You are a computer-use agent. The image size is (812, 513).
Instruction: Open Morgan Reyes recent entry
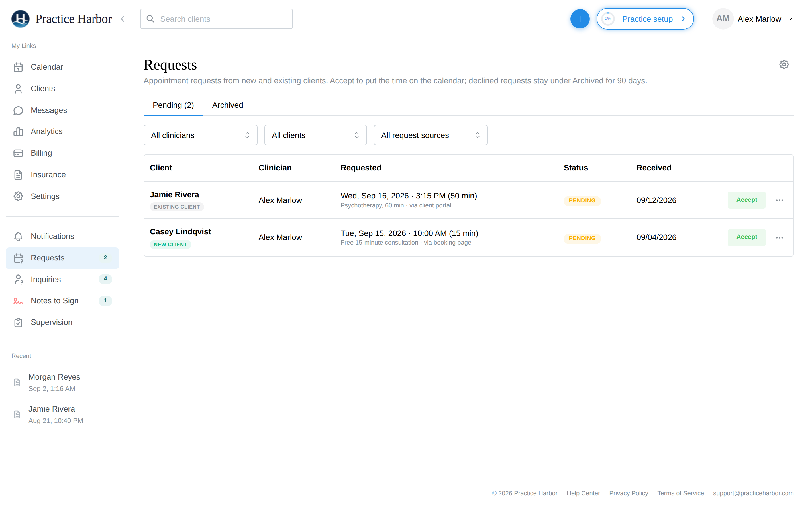62,382
